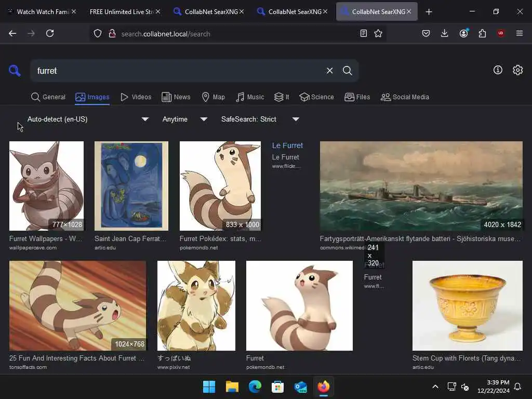Open Furret Pokédex stats result title
This screenshot has width=532, height=399.
point(220,238)
